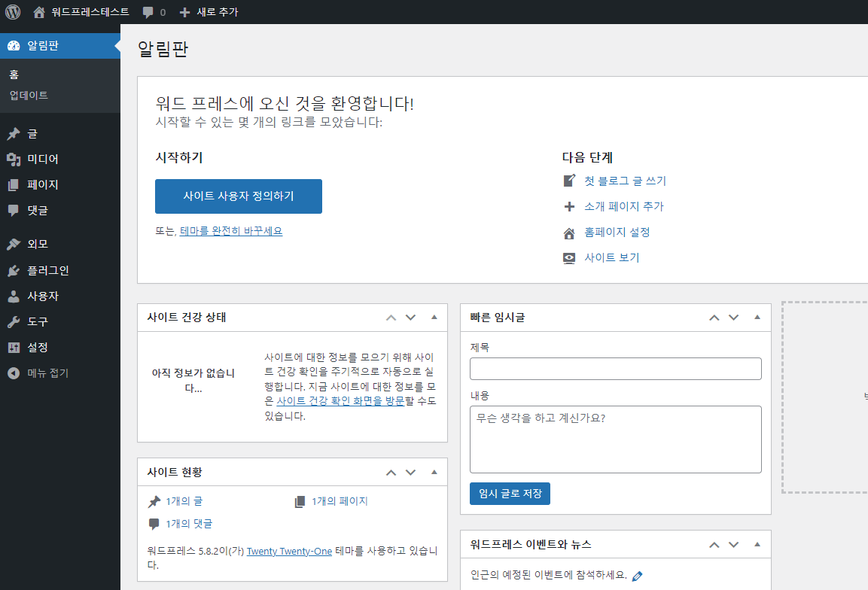
Task: Open the 글 menu label in the sidebar
Action: point(32,133)
